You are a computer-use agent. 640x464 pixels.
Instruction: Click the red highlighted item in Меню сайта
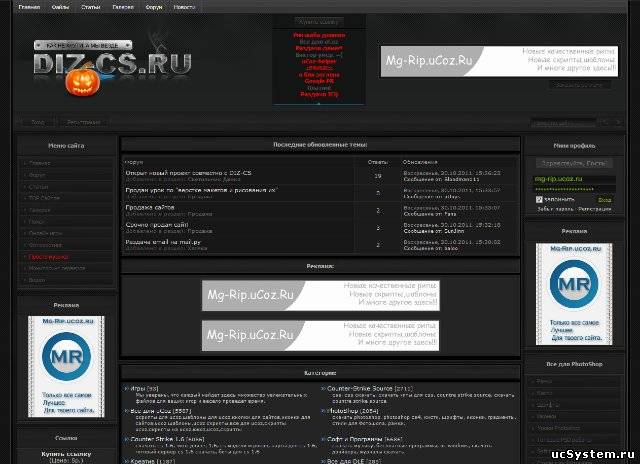(50, 256)
